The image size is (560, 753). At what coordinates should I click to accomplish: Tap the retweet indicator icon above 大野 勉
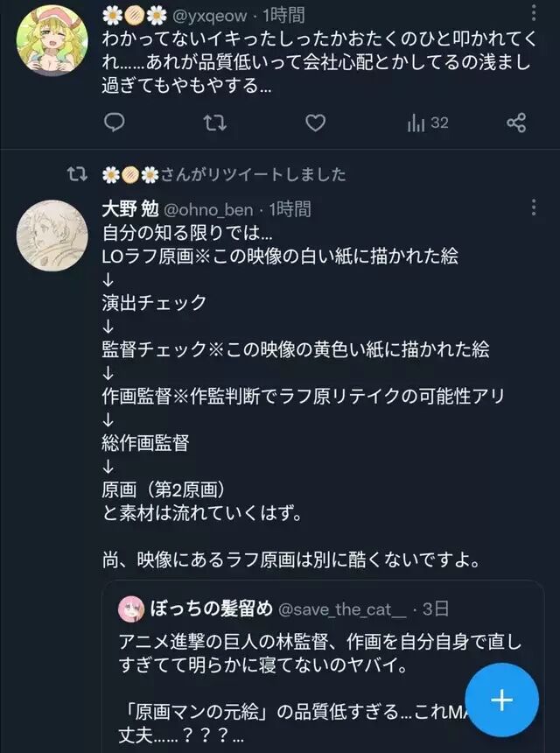(x=77, y=174)
